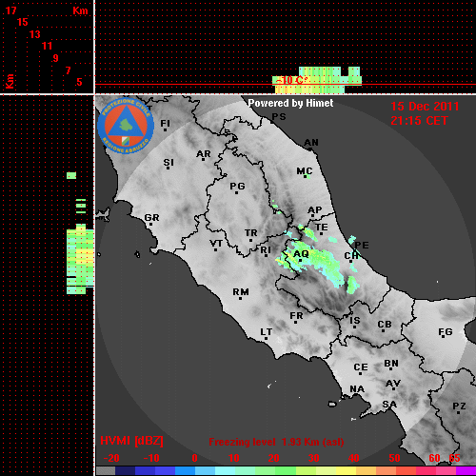The image size is (476, 476).
Task: Click the dark blue -20 dBZ swatch
Action: pos(126,470)
